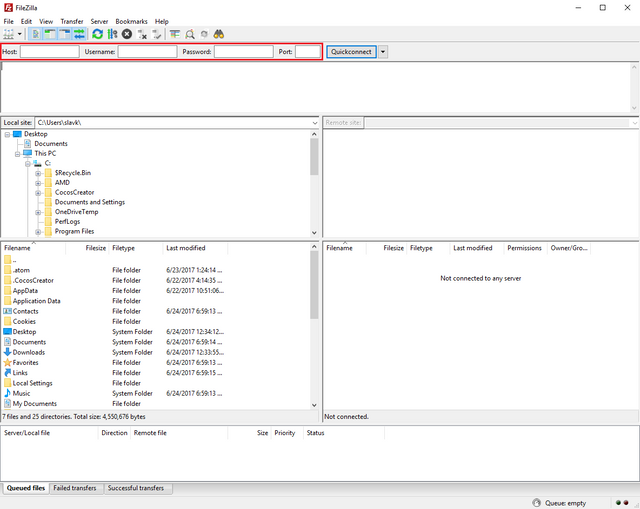The image size is (640, 509).
Task: Sort local files by Last modified column
Action: [x=195, y=248]
